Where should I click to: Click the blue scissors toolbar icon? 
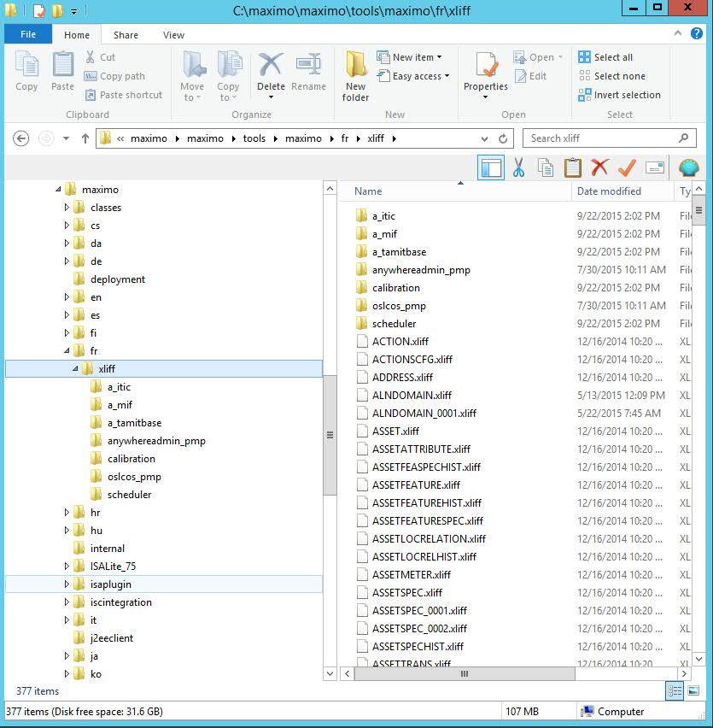coord(518,167)
